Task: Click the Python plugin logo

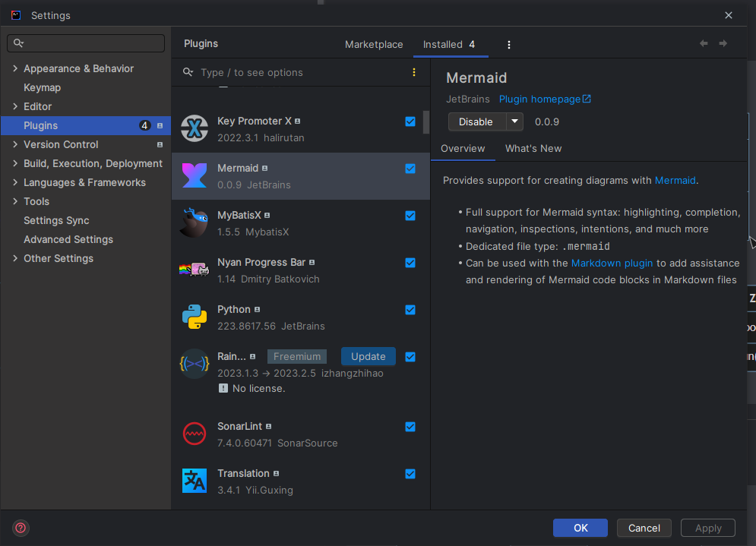Action: point(195,317)
